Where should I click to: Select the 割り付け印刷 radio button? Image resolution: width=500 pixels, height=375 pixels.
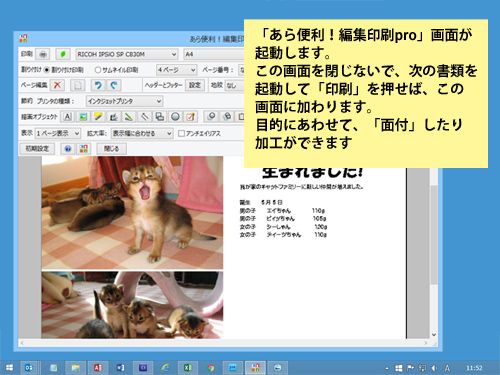[47, 70]
